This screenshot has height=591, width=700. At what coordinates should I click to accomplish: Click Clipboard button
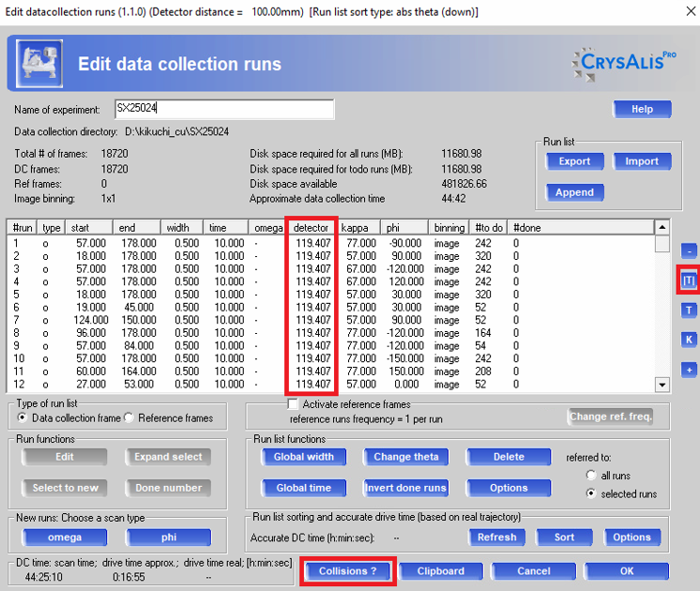441,571
